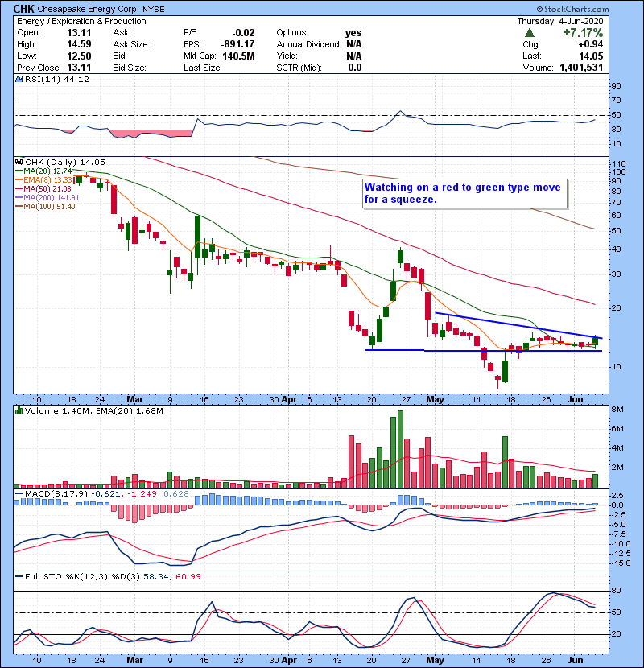Click the MA(100) 51.40 legend entry
Screen dimensions: 644x668
tap(49, 207)
